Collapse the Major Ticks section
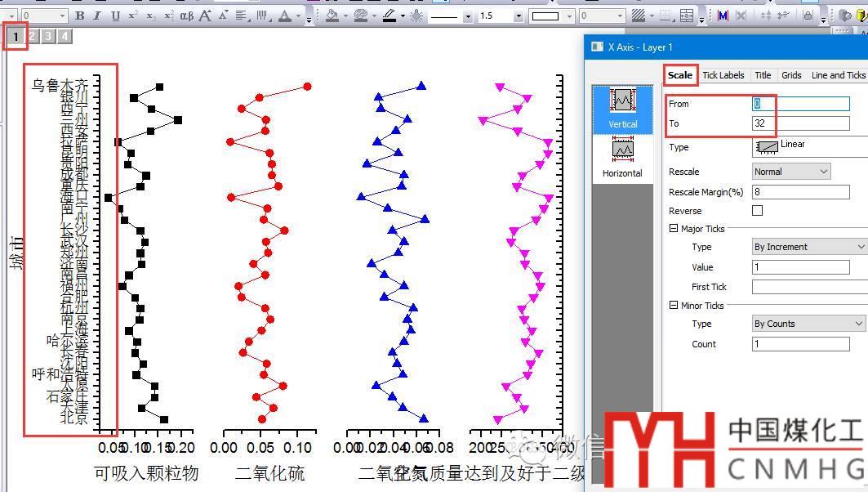This screenshot has width=868, height=492. point(674,228)
